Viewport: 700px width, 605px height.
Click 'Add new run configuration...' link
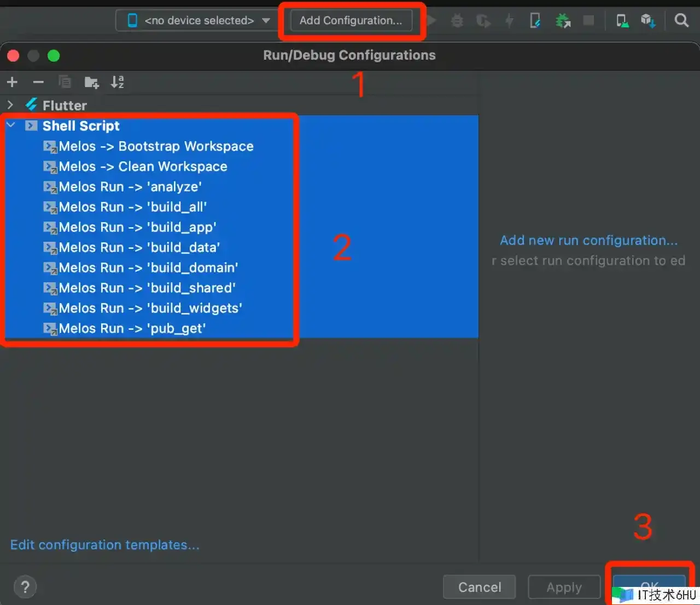pos(589,240)
